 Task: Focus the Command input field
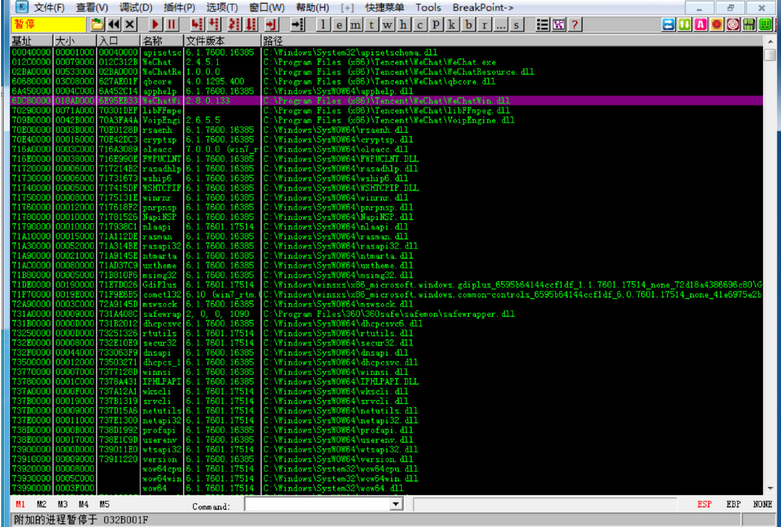pyautogui.click(x=317, y=504)
